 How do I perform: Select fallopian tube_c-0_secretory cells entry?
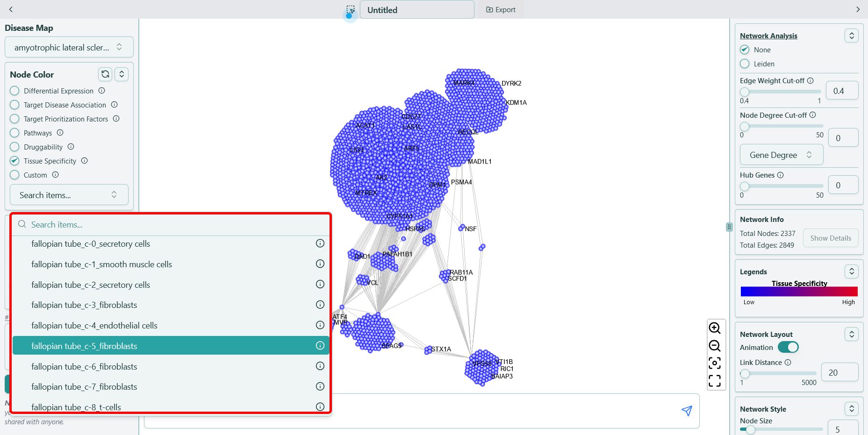pyautogui.click(x=91, y=243)
